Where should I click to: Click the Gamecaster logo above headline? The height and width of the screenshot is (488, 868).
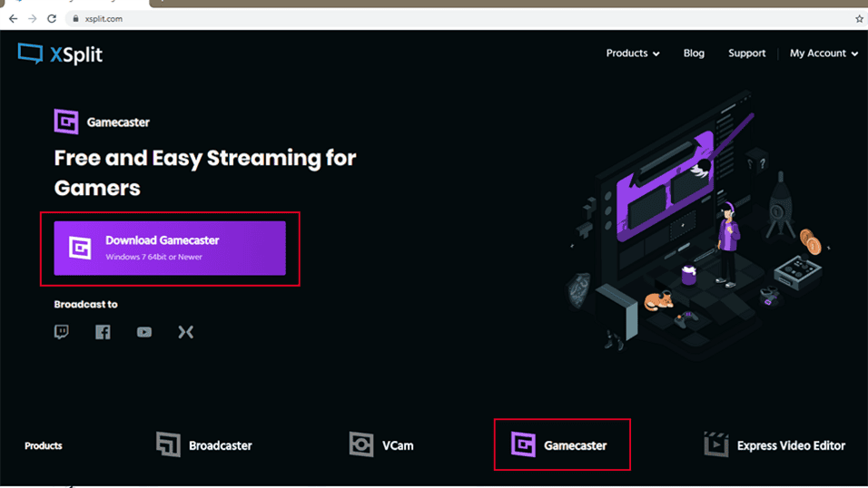tap(66, 122)
